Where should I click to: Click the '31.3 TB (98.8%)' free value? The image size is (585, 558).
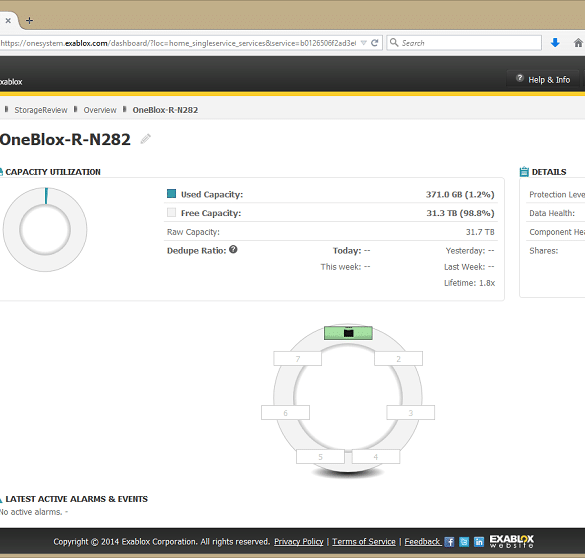point(460,213)
